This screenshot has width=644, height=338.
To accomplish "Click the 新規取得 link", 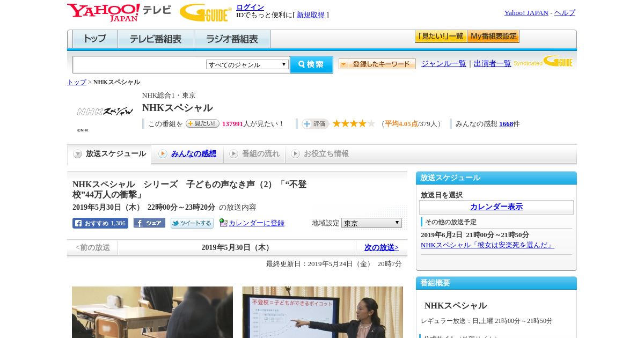I will [311, 15].
